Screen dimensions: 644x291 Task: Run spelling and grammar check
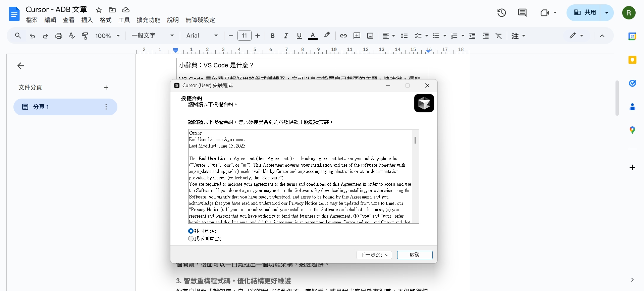72,36
